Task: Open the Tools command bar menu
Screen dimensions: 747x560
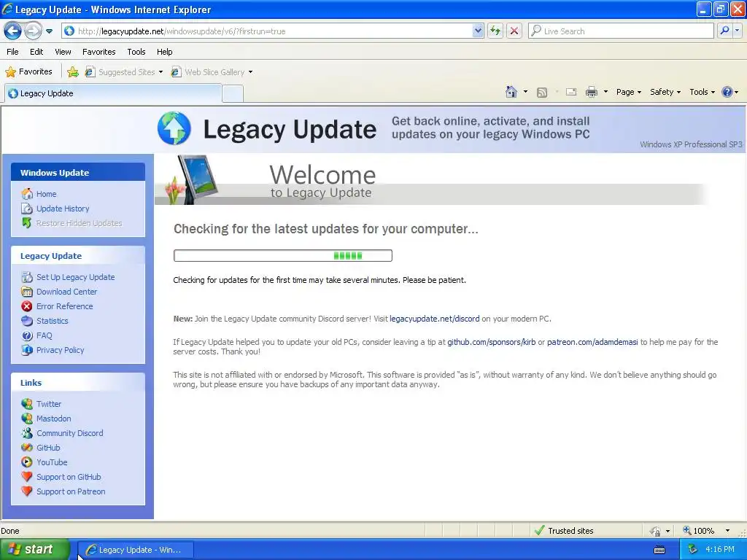Action: (702, 92)
